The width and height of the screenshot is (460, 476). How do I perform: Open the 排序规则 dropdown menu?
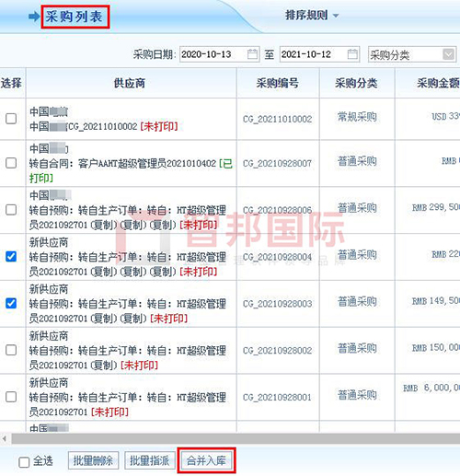coord(312,15)
